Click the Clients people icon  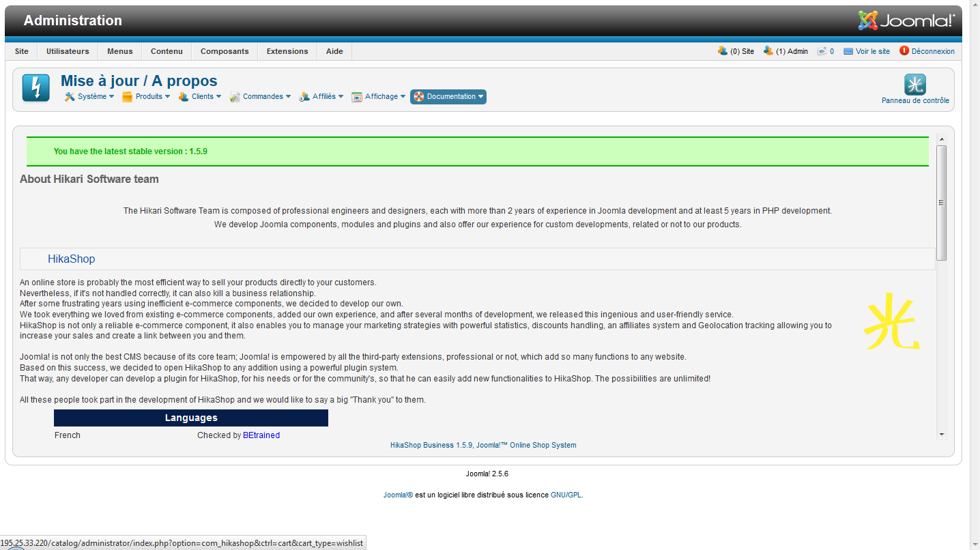click(x=184, y=97)
